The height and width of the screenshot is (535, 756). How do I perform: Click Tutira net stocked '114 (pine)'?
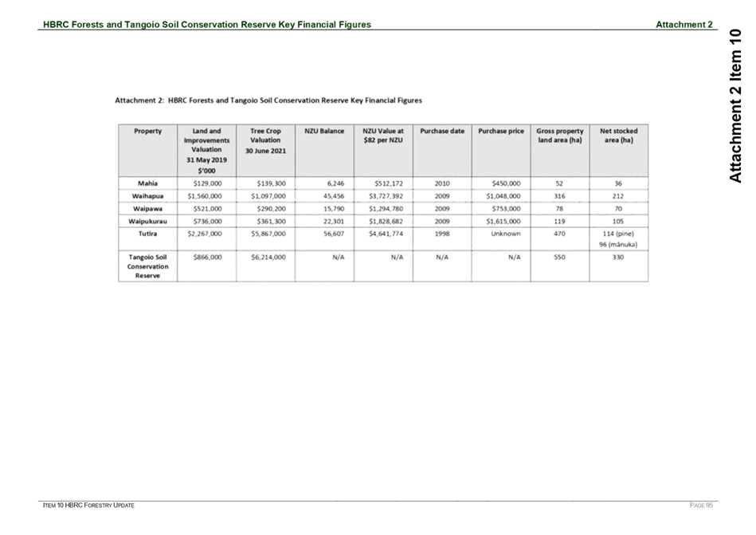619,234
